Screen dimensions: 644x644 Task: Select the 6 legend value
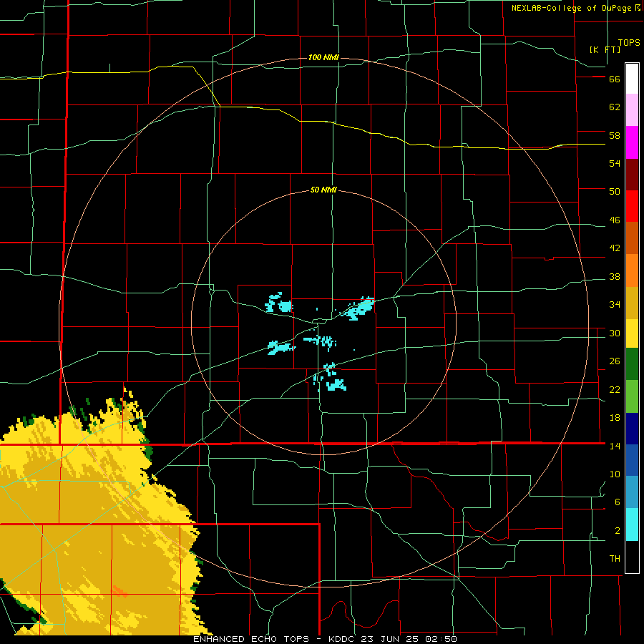pyautogui.click(x=618, y=502)
